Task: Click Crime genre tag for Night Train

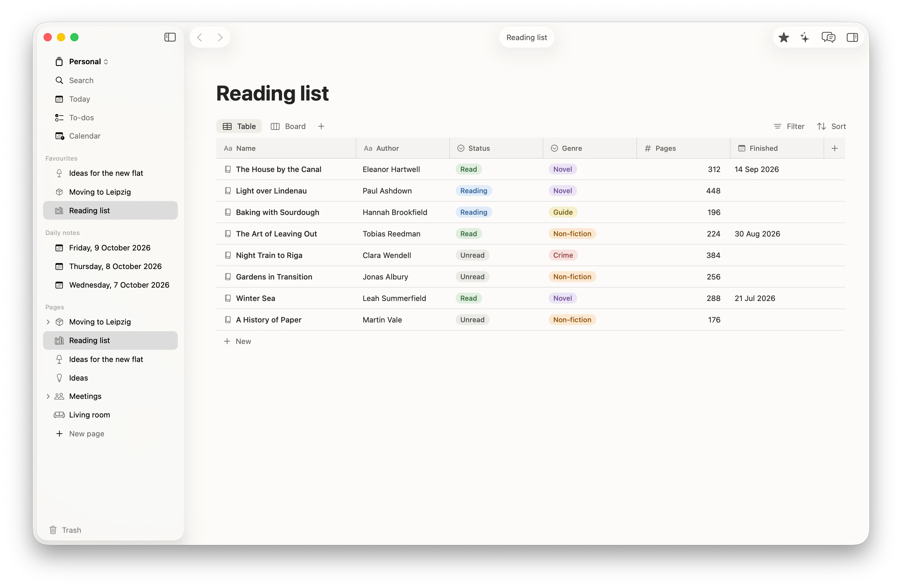Action: pos(563,255)
